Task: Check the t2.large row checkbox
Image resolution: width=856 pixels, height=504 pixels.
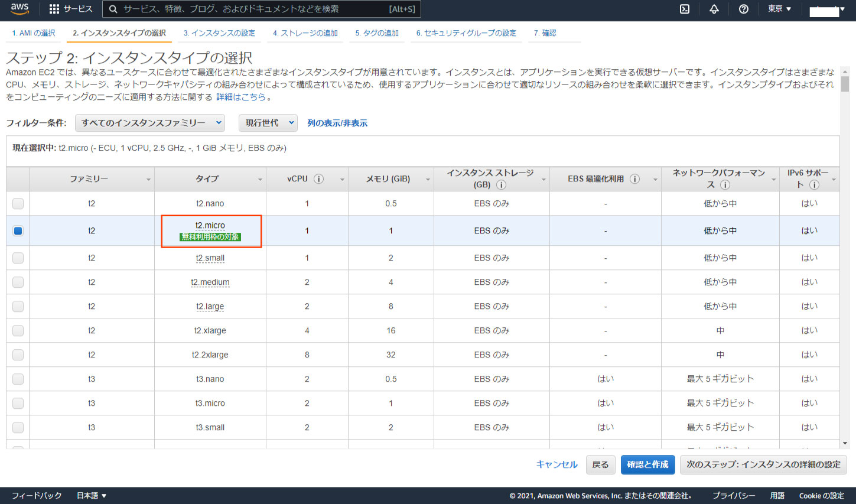Action: (18, 306)
